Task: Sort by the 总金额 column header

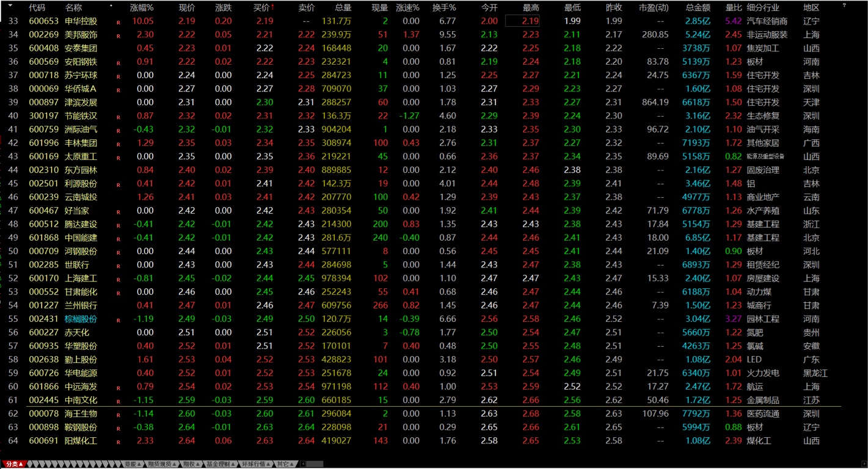Action: pyautogui.click(x=698, y=8)
